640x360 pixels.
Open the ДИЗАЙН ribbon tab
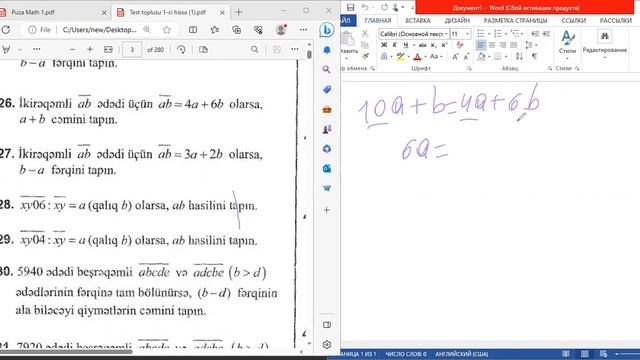457,20
